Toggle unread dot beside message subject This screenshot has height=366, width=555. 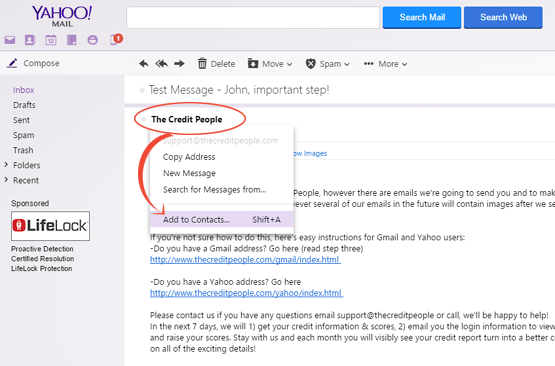[x=142, y=91]
